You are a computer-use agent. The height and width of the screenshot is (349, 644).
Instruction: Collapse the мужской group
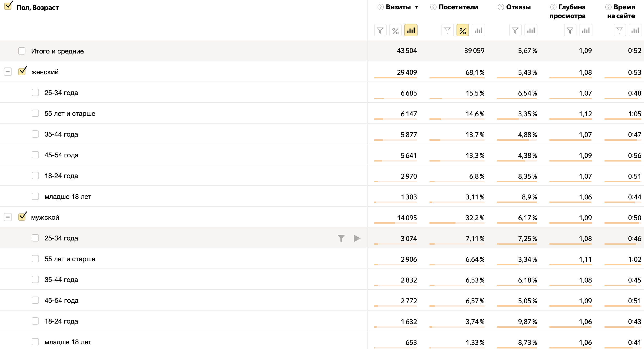8,217
